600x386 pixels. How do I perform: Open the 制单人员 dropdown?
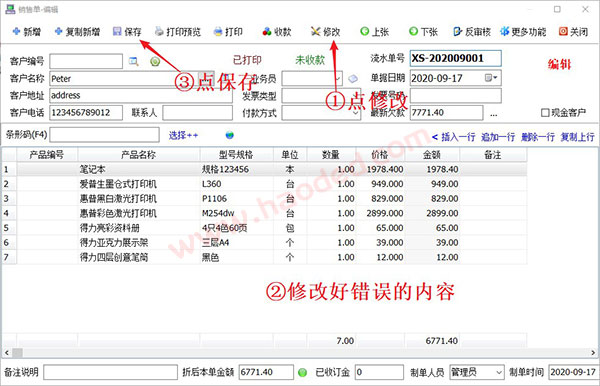click(499, 372)
